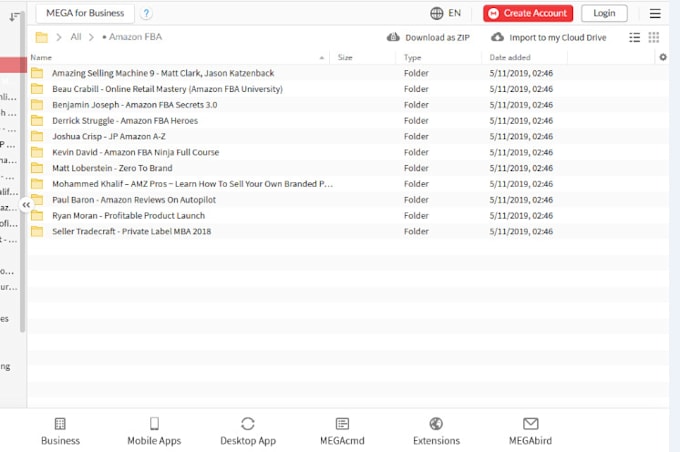Click the Download as ZIP cloud icon

pyautogui.click(x=393, y=37)
